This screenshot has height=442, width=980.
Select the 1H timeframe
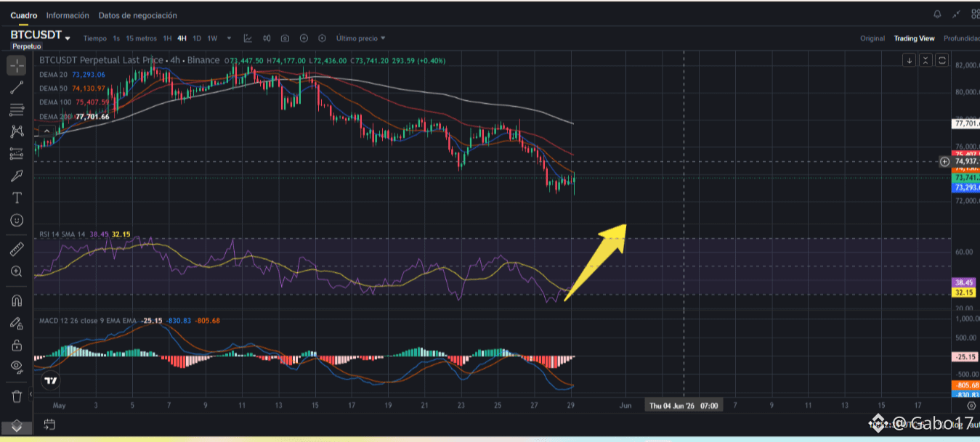click(167, 38)
